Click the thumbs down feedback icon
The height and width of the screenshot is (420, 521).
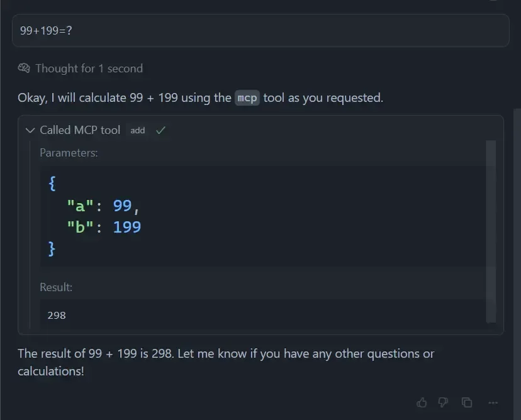coord(443,402)
